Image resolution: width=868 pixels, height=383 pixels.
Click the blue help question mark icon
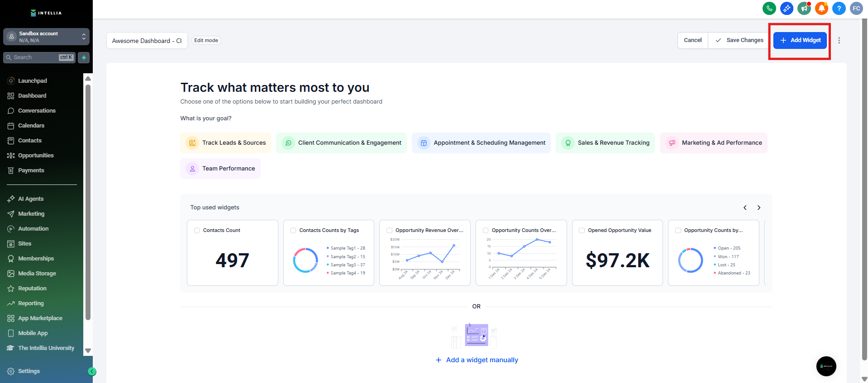click(839, 8)
